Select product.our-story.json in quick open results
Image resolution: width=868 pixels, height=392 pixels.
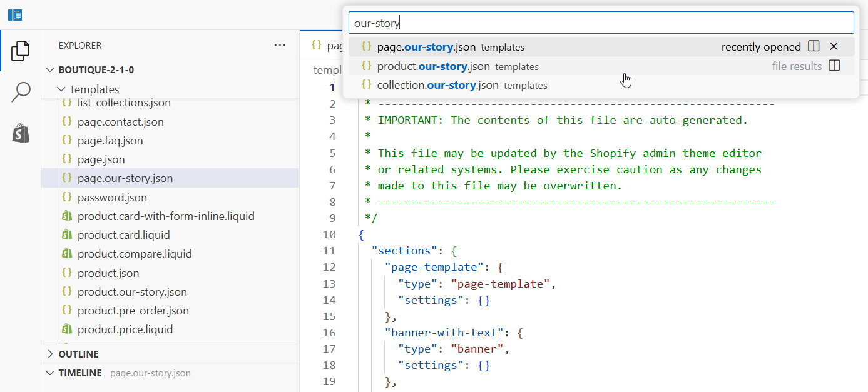tap(424, 66)
